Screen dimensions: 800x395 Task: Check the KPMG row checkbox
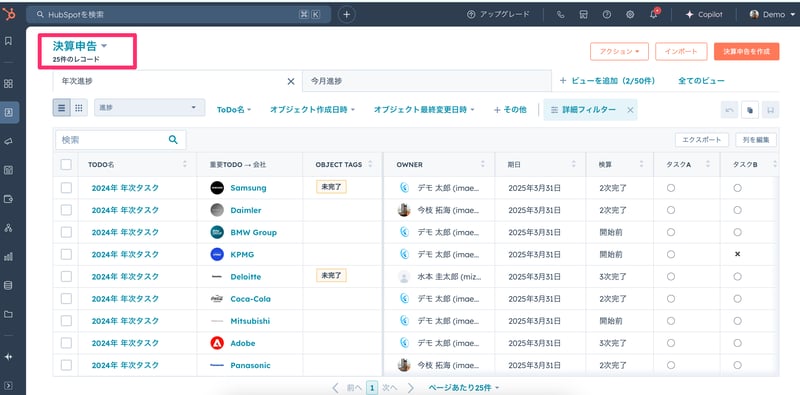pyautogui.click(x=66, y=254)
